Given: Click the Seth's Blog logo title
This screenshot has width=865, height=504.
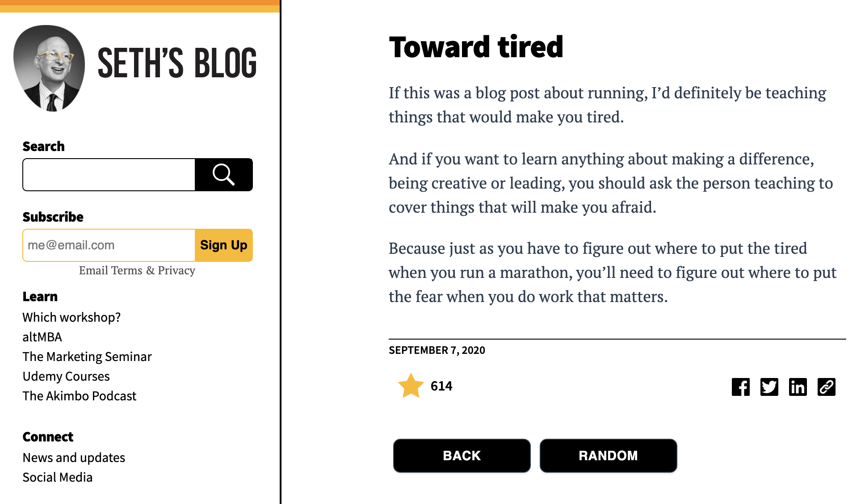Looking at the screenshot, I should coord(177,63).
